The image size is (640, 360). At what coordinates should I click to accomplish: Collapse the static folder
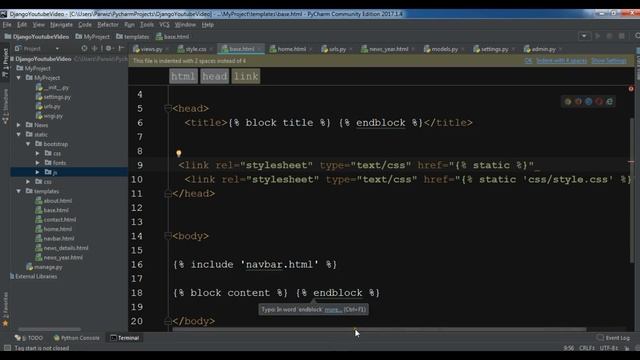click(18, 134)
